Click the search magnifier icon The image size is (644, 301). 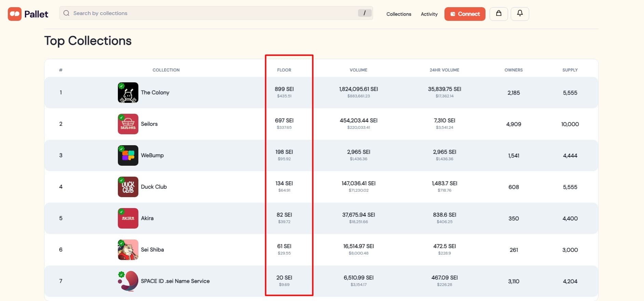coord(66,13)
